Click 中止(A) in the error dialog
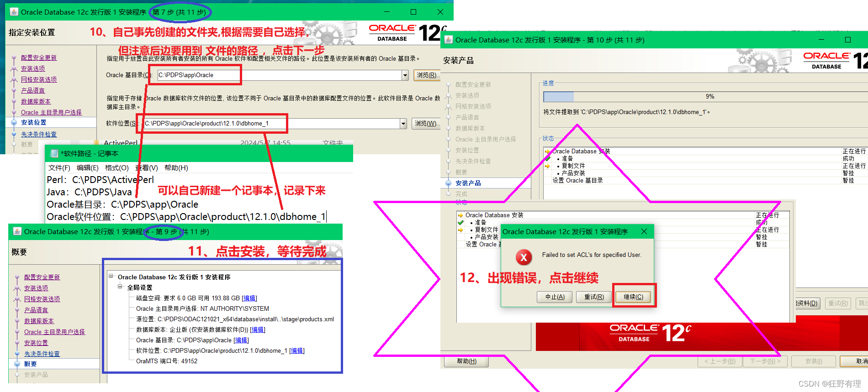The height and width of the screenshot is (392, 868). coord(555,297)
